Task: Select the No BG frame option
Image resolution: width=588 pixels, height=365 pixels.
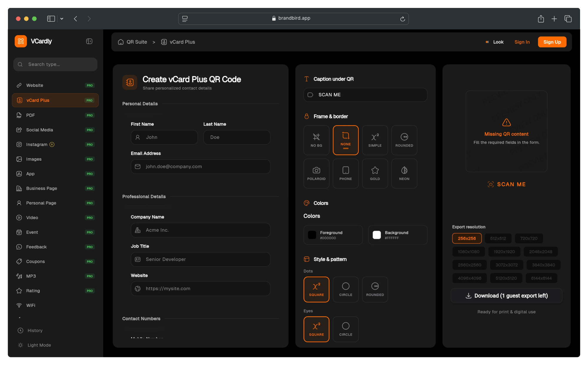Action: tap(316, 140)
